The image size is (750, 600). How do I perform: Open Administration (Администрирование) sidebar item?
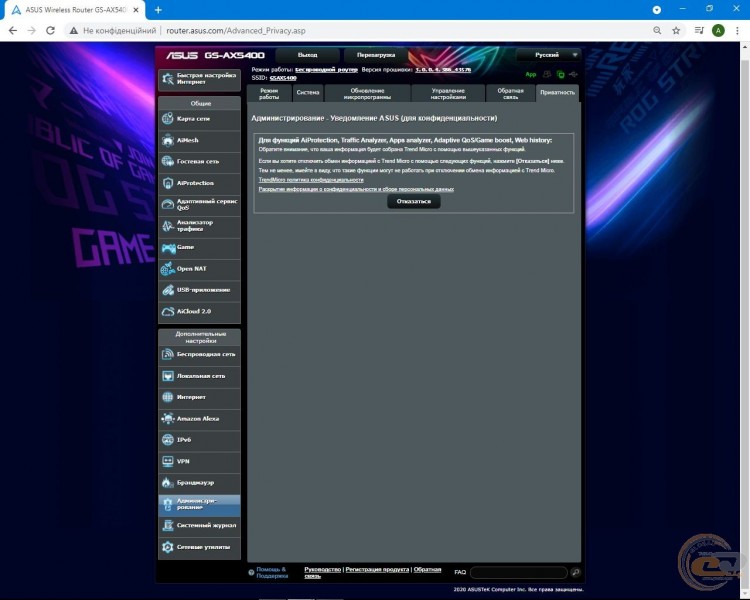coord(199,504)
